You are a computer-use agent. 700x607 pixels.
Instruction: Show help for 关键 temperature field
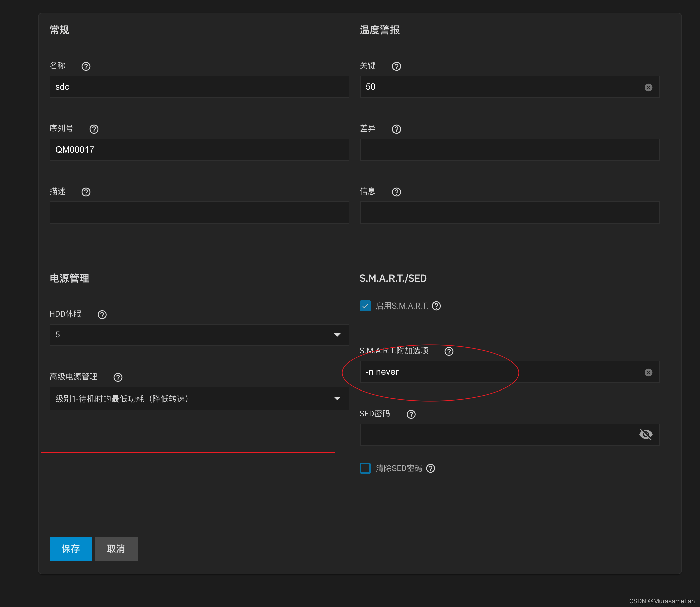[x=396, y=66]
